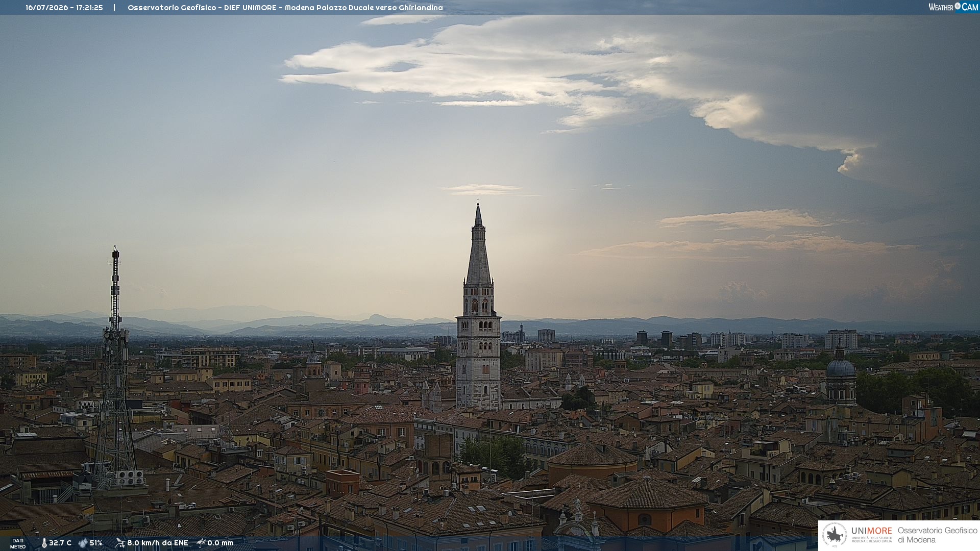Screen dimensions: 980x551
Task: Click the wind anemometer icon
Action: (x=120, y=543)
